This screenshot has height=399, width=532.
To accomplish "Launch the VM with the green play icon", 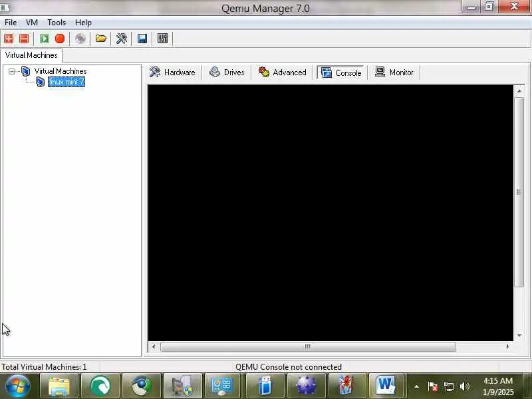I will tap(45, 39).
